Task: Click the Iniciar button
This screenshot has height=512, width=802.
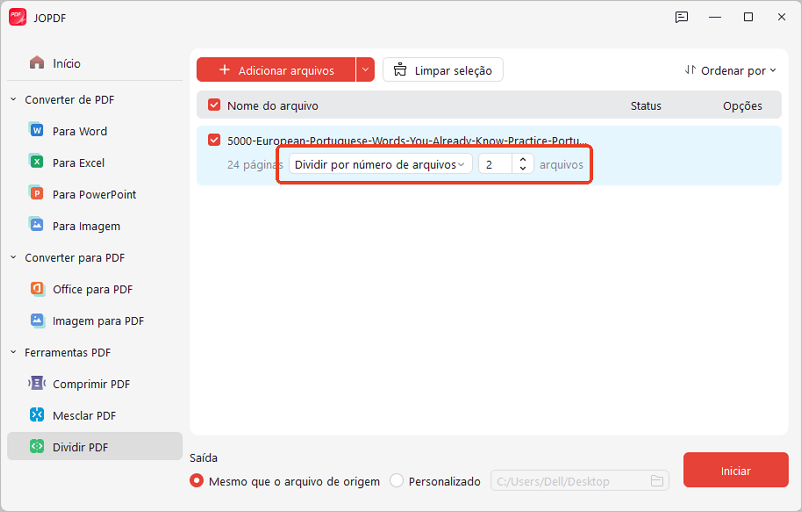Action: pos(736,470)
